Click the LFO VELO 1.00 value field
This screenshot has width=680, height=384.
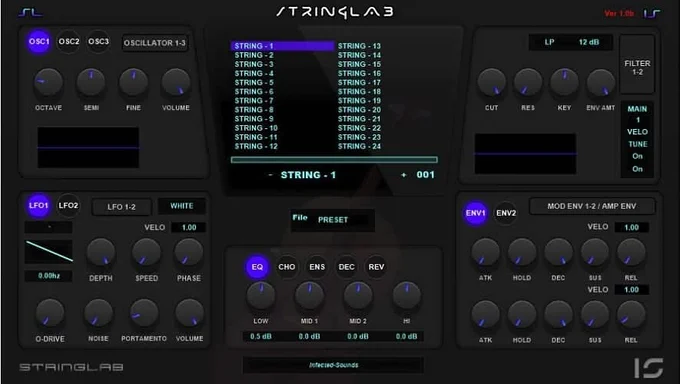[x=189, y=227]
